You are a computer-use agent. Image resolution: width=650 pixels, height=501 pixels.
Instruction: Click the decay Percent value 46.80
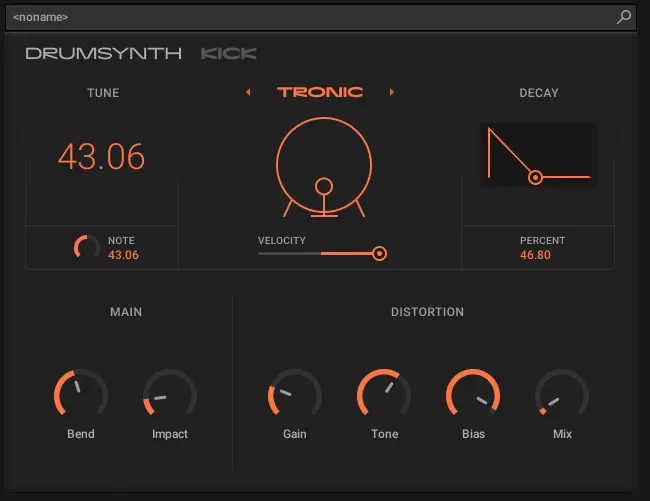click(x=536, y=255)
